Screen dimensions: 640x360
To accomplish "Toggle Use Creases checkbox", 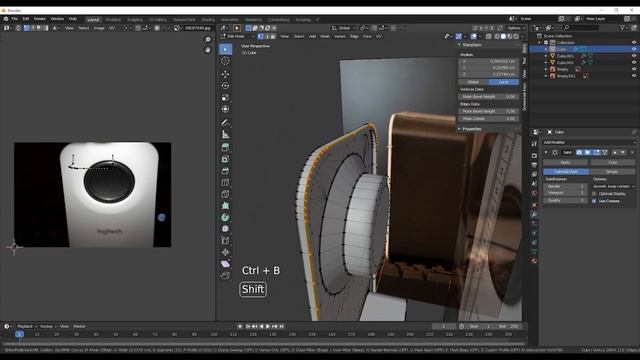I will pyautogui.click(x=594, y=201).
